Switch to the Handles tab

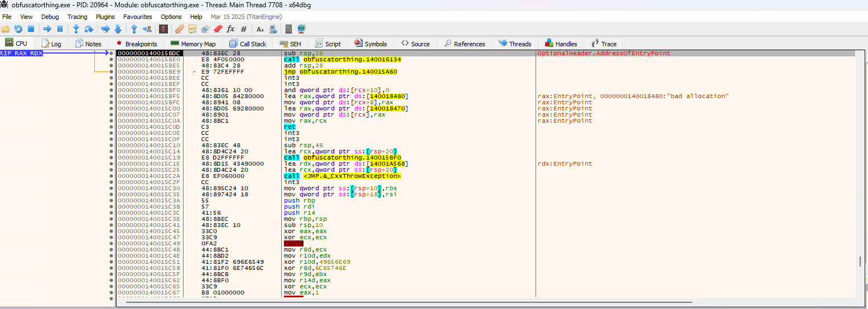click(x=561, y=44)
